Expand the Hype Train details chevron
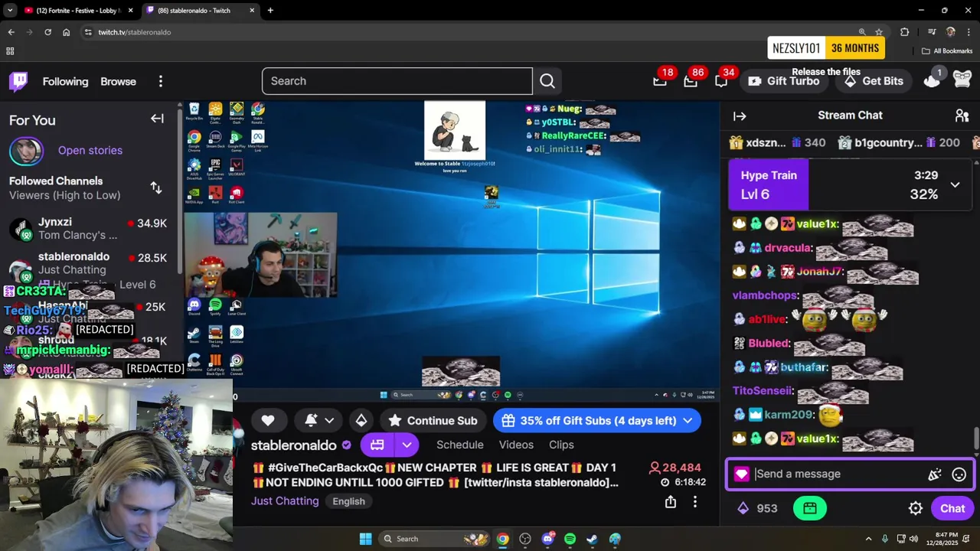The image size is (980, 551). tap(955, 184)
